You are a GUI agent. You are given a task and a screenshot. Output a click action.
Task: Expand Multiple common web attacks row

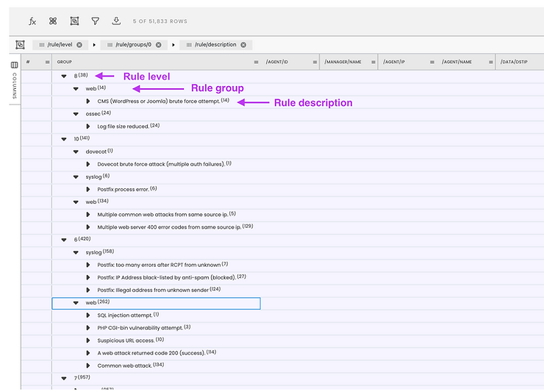[x=88, y=215]
